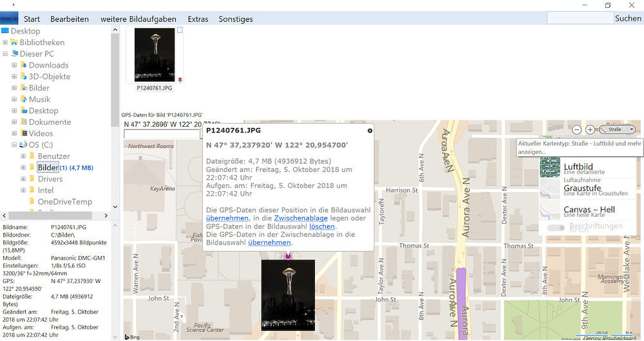Open the weitere Bildaufgaben menu
The width and height of the screenshot is (644, 341).
[138, 19]
